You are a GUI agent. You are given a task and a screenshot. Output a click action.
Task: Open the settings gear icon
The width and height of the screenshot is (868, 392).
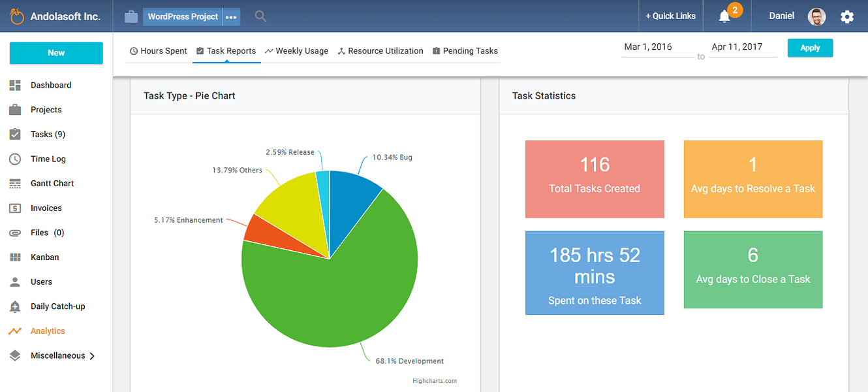pos(847,17)
